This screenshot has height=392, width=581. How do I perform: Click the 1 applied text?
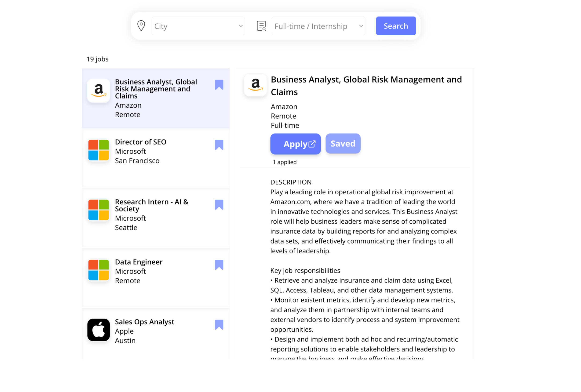(x=285, y=162)
